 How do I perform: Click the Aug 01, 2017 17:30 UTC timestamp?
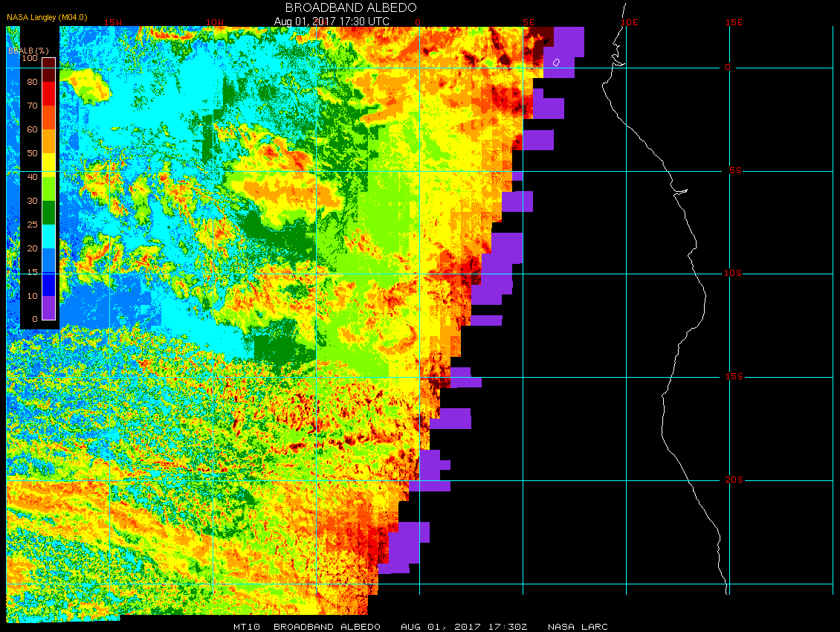pyautogui.click(x=332, y=22)
